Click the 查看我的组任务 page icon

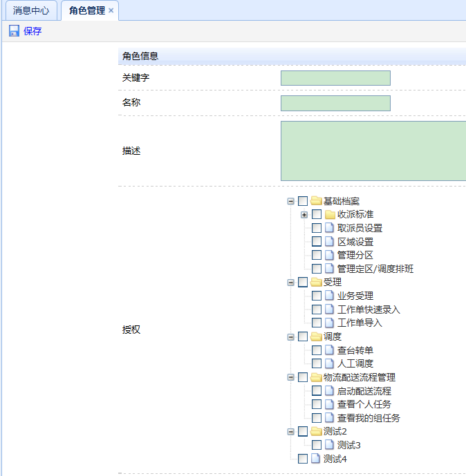pos(329,418)
